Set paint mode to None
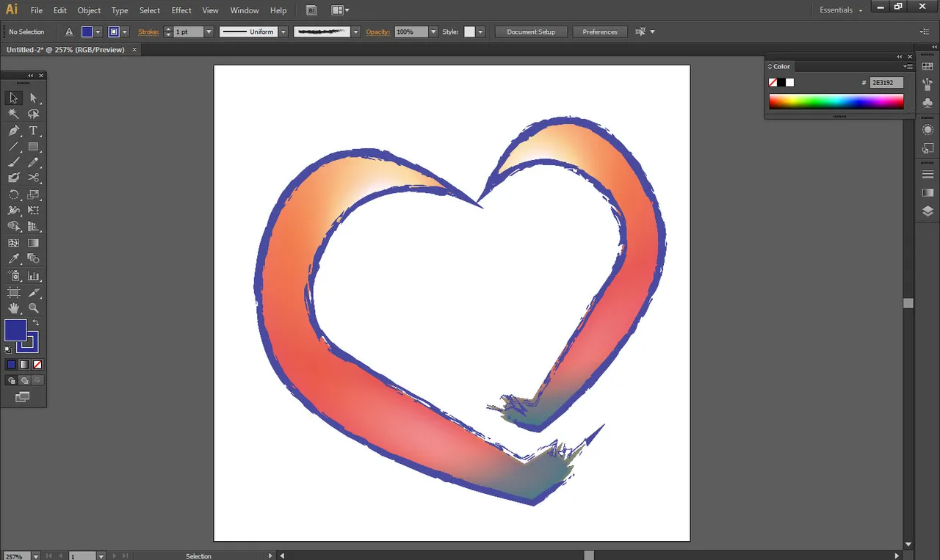 37,364
